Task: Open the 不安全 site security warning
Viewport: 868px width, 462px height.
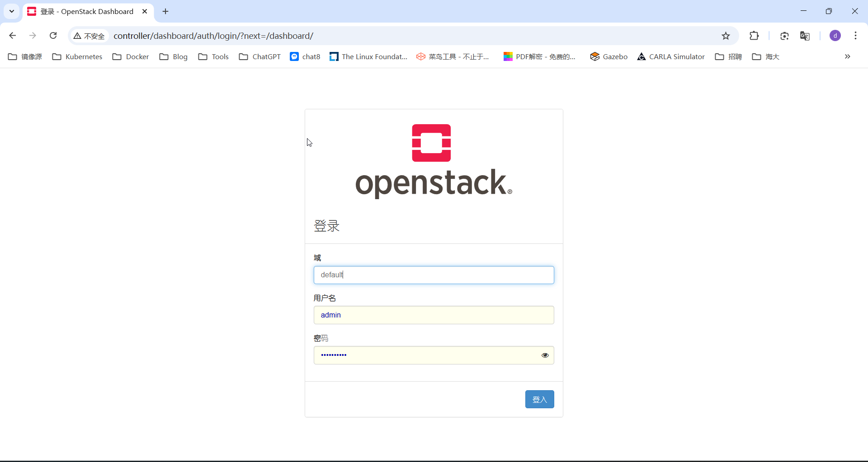Action: 90,36
